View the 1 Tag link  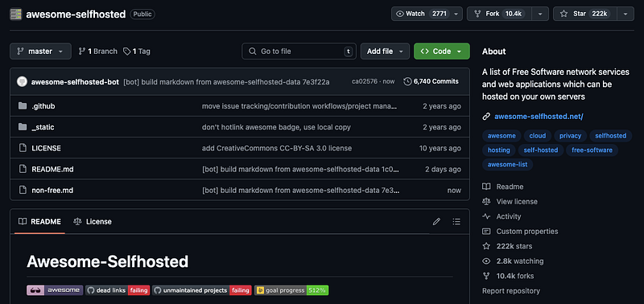pyautogui.click(x=137, y=51)
